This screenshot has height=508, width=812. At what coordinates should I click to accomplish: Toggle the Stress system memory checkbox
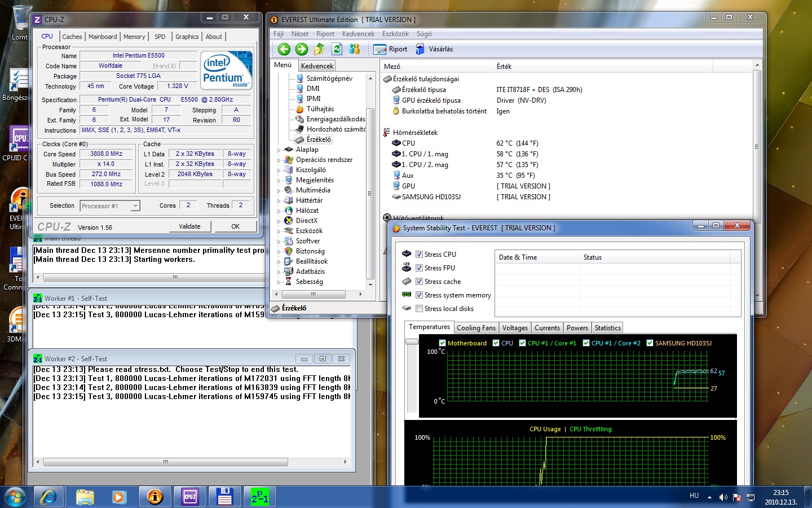click(419, 295)
